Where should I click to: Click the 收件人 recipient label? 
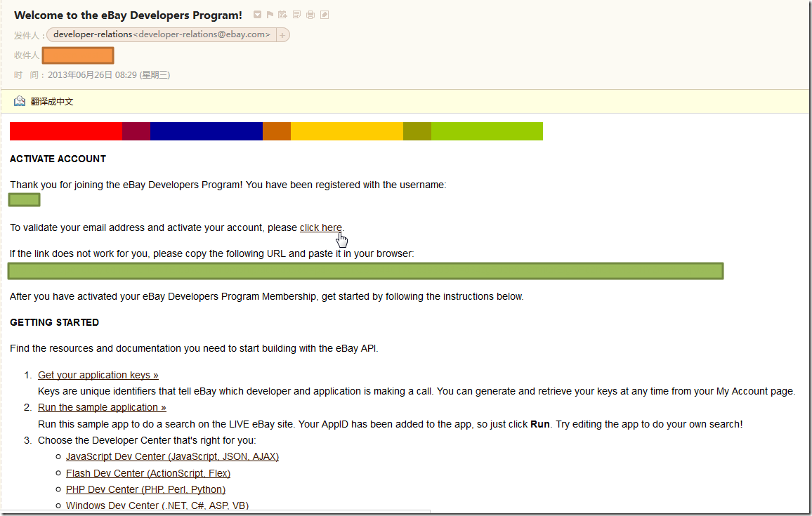27,55
